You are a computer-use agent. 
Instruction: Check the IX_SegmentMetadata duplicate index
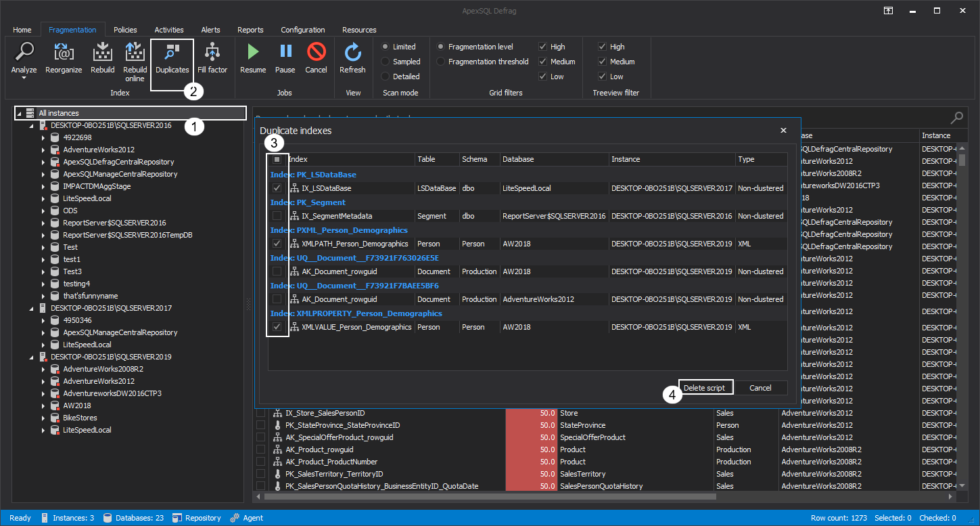tap(278, 215)
